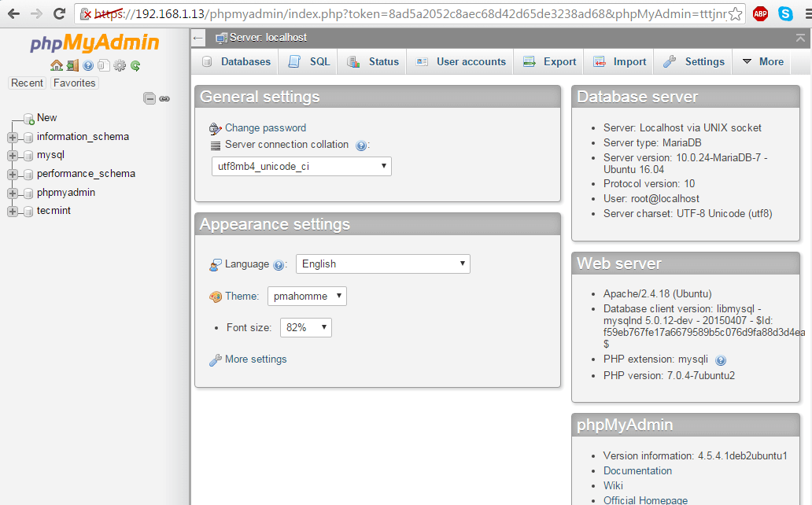Switch to the SQL tab
Screen dimensions: 812x505
[x=308, y=61]
